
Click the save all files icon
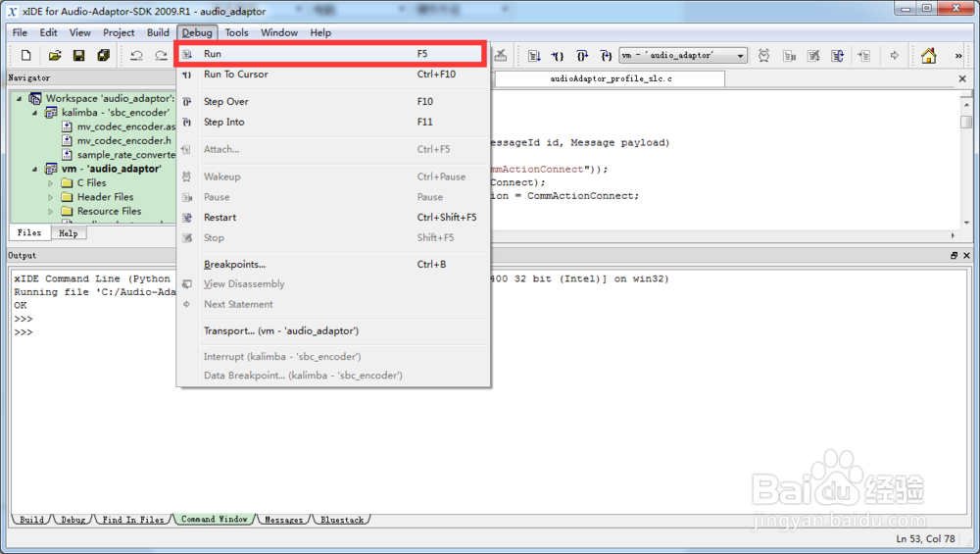103,56
